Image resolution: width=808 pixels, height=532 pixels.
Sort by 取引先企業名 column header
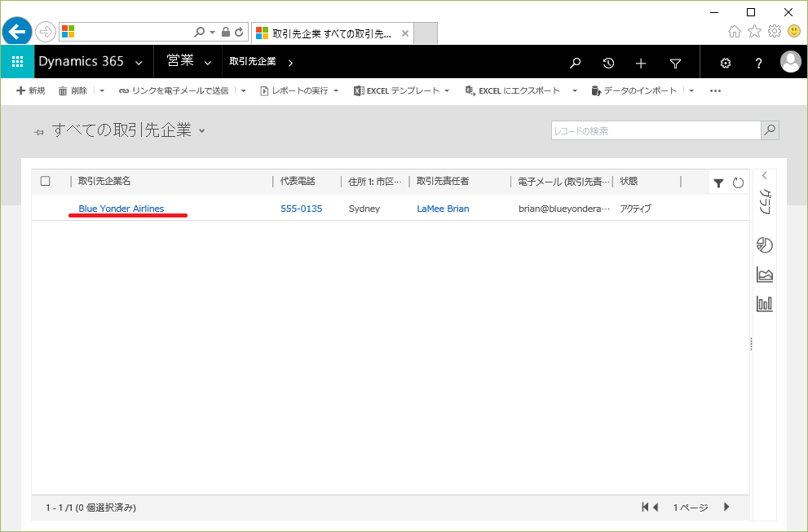coord(104,181)
